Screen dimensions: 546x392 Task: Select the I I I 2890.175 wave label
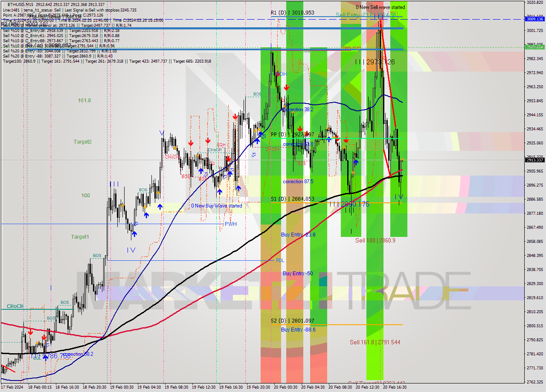(x=349, y=205)
